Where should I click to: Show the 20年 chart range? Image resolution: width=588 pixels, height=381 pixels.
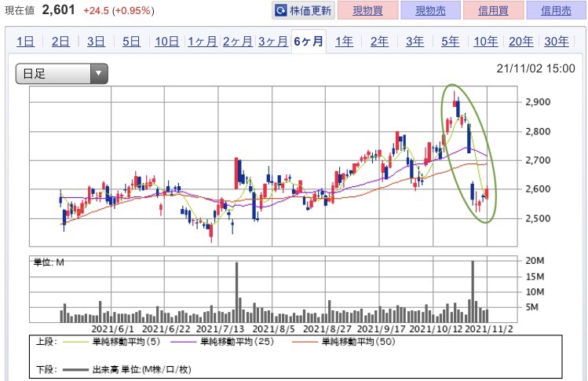[520, 42]
